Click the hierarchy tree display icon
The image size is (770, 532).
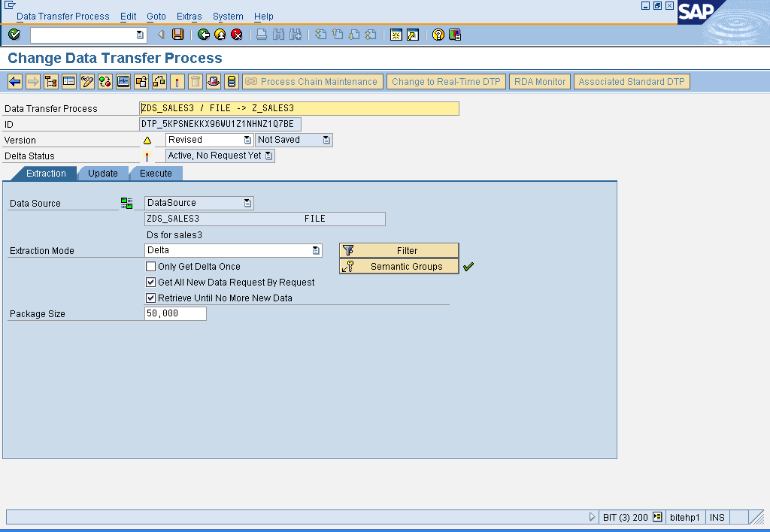51,81
